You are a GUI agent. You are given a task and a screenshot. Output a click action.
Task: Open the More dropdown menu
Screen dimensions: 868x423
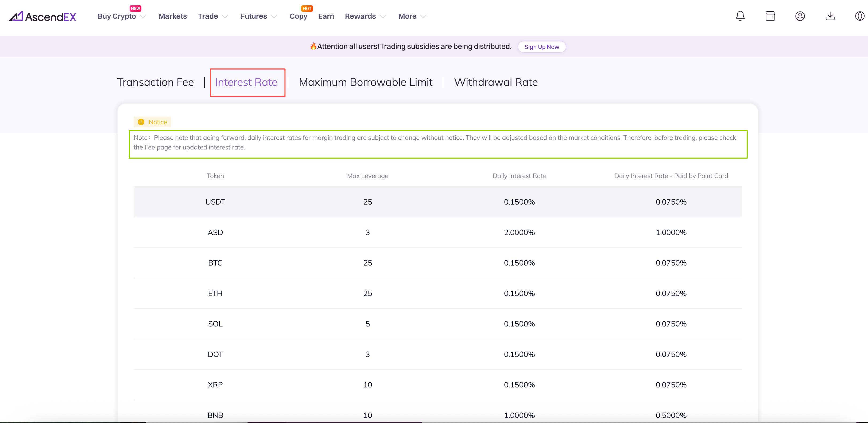(412, 16)
